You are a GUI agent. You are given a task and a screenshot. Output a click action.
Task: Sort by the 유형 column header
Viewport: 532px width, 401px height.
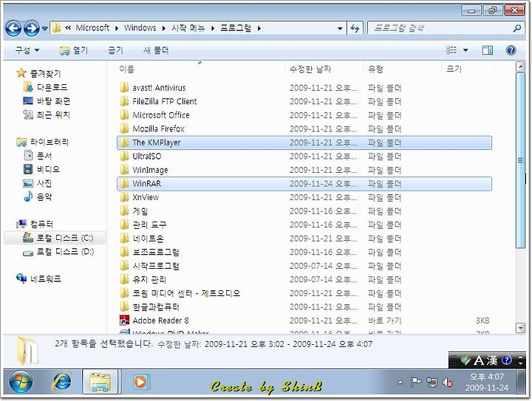[375, 69]
